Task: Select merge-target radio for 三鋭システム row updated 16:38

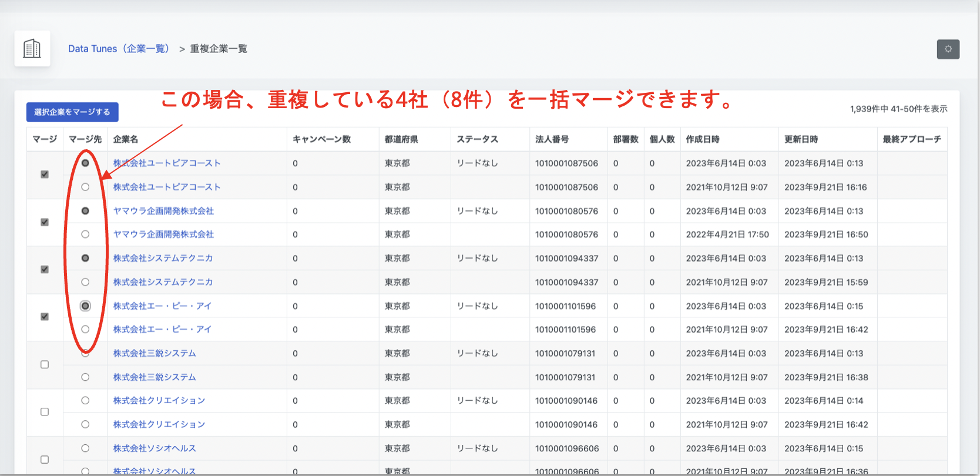Action: 85,377
